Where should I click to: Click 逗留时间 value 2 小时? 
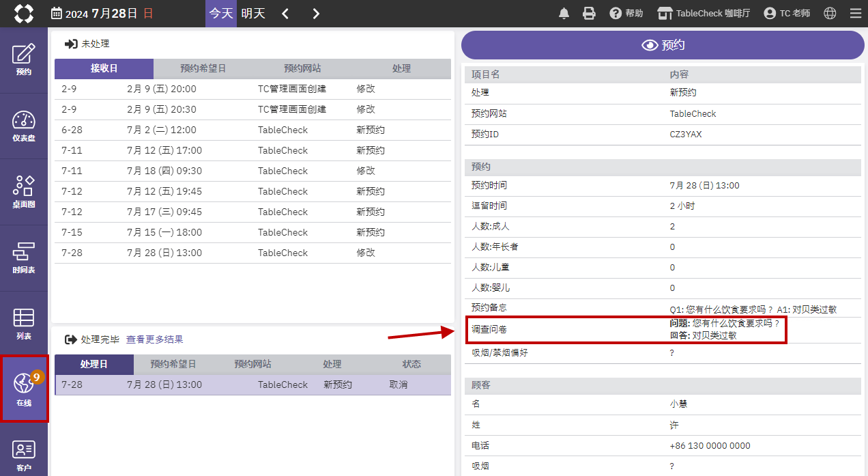click(x=682, y=206)
